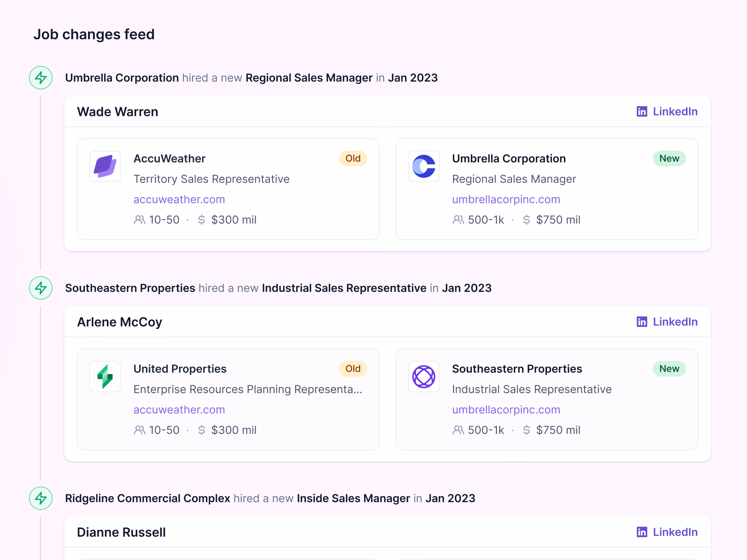Click the Old badge on United Properties card
747x560 pixels.
click(x=353, y=369)
